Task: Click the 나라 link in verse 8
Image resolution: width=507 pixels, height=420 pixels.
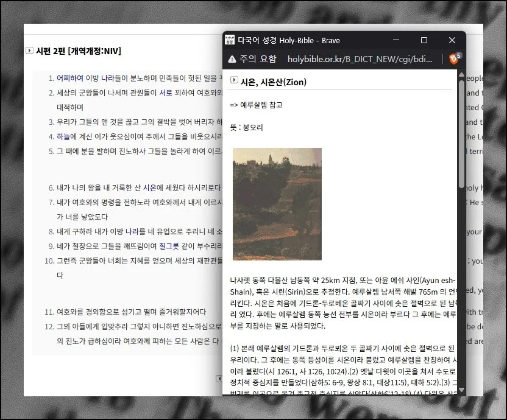Action: click(133, 232)
